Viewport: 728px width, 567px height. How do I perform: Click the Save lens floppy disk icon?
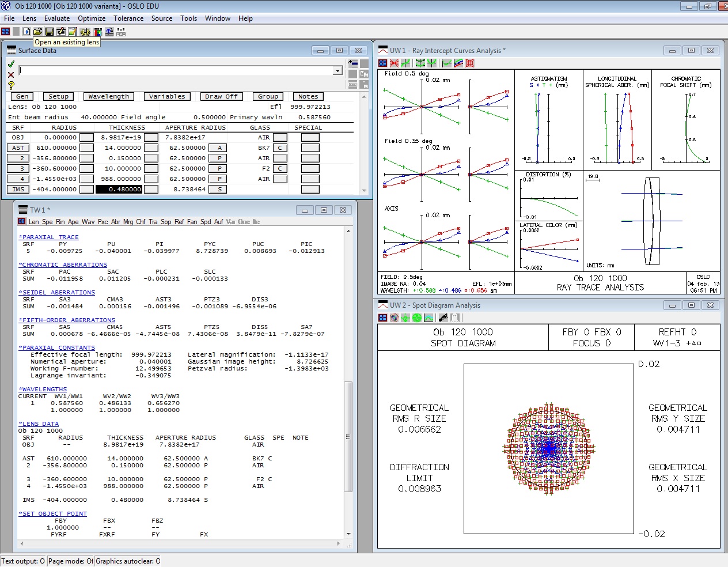tap(49, 32)
